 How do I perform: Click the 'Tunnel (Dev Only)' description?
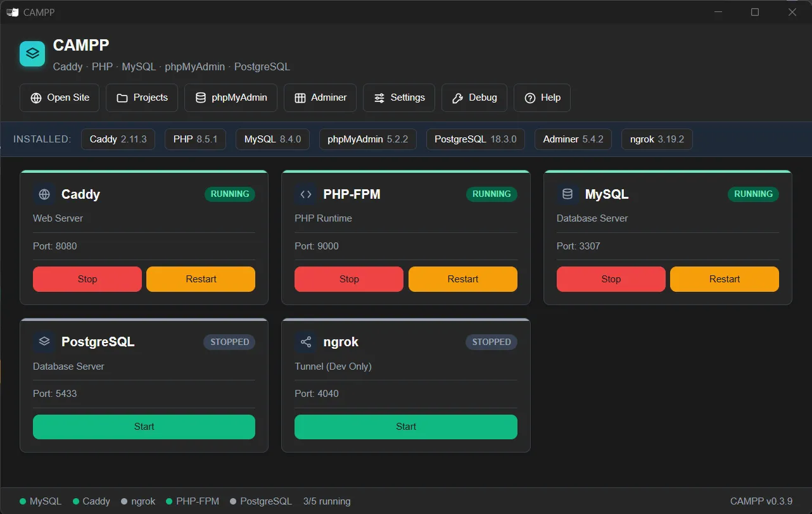point(333,367)
